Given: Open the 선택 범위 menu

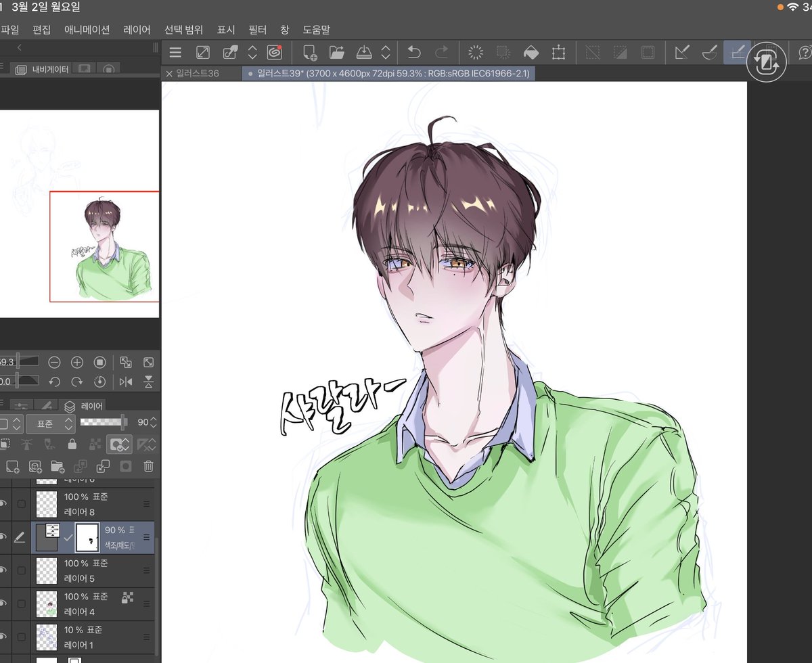Looking at the screenshot, I should click(183, 30).
